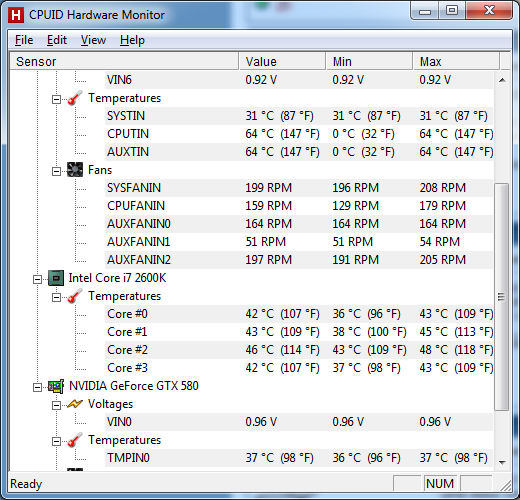Open the Help menu
520x500 pixels.
pos(132,40)
